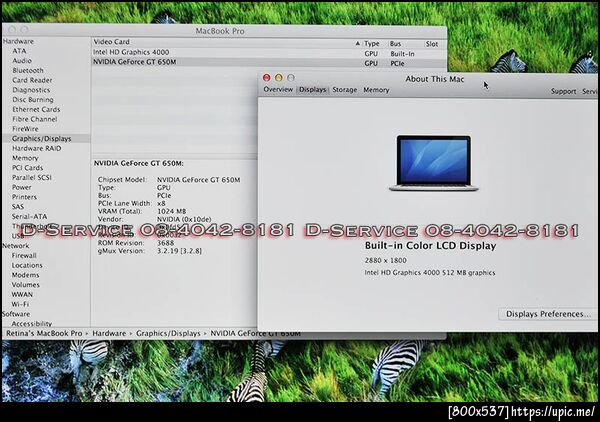Select SAS in the sidebar
The width and height of the screenshot is (600, 422).
tap(18, 207)
